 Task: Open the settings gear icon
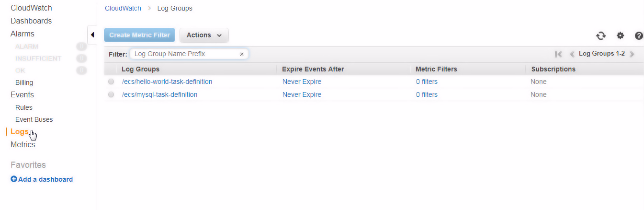pyautogui.click(x=620, y=35)
